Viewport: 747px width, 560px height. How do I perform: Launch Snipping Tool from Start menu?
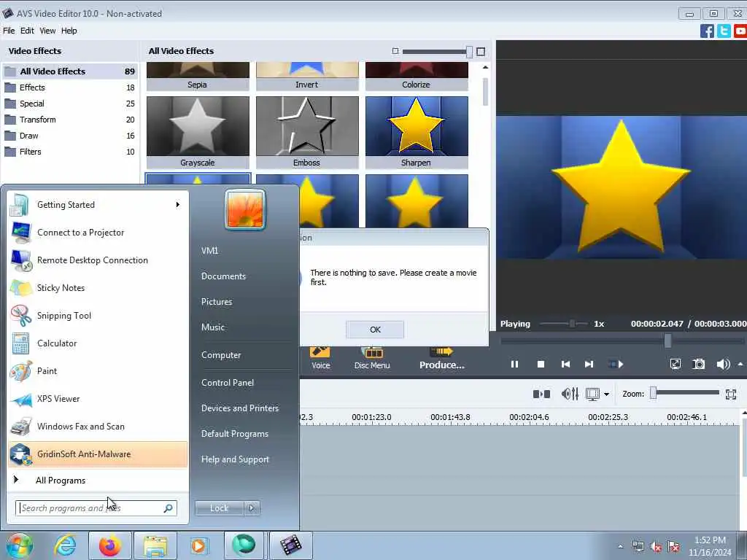click(x=98, y=316)
